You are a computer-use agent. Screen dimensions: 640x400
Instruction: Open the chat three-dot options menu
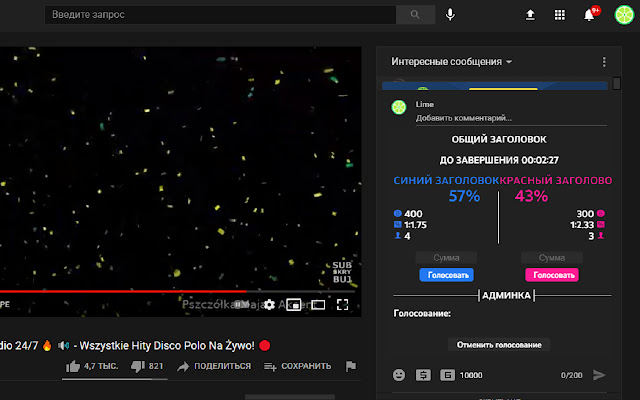pyautogui.click(x=604, y=62)
